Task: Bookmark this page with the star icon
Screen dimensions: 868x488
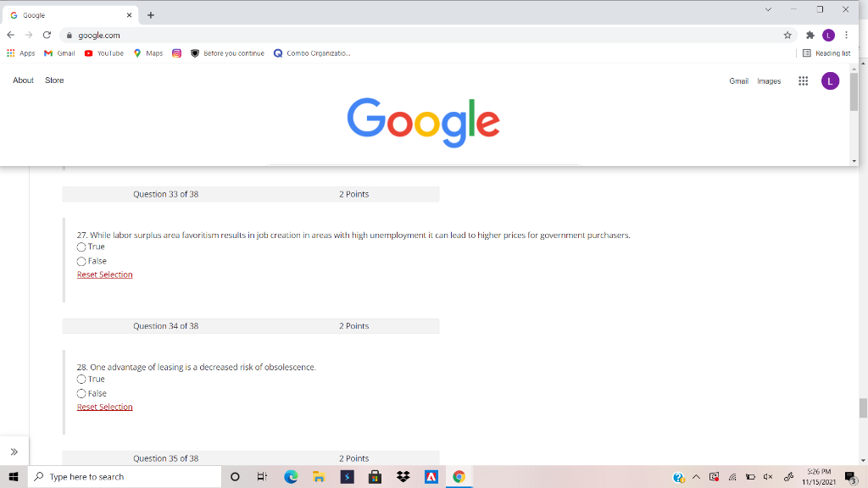Action: [x=787, y=35]
